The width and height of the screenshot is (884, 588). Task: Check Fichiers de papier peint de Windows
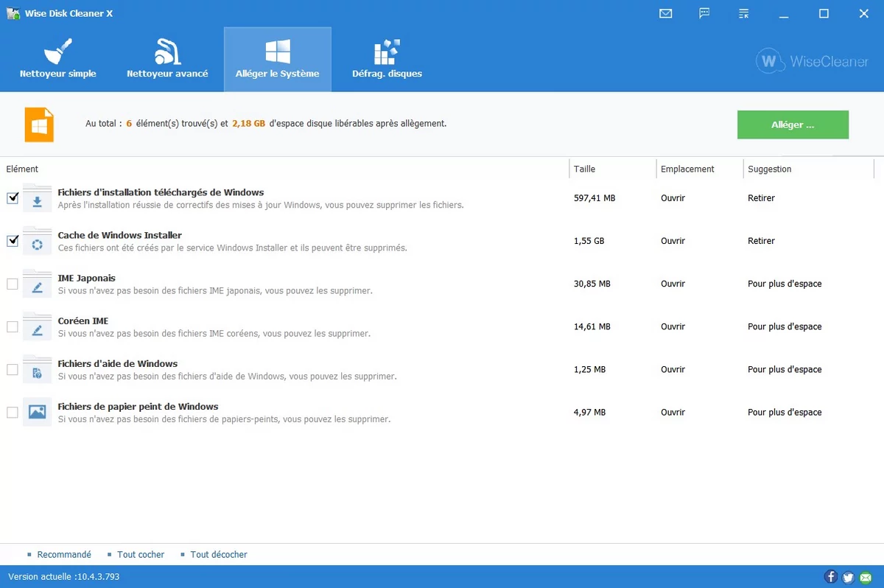[x=13, y=412]
